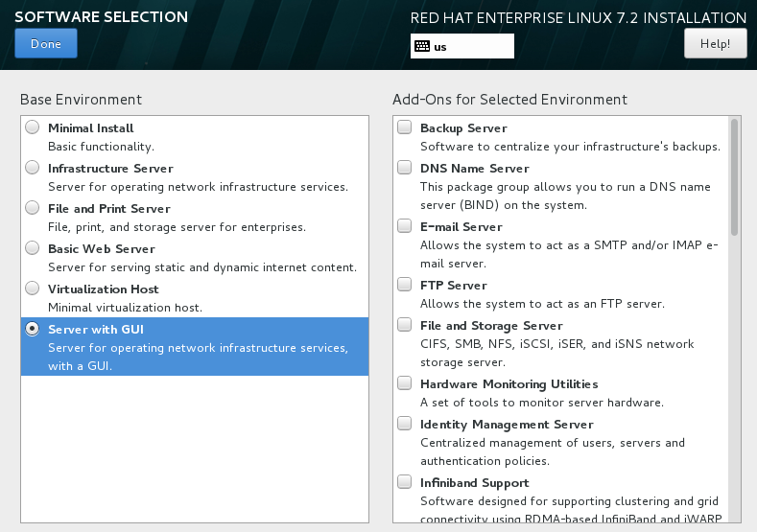Open the Help! dialog

click(x=715, y=43)
